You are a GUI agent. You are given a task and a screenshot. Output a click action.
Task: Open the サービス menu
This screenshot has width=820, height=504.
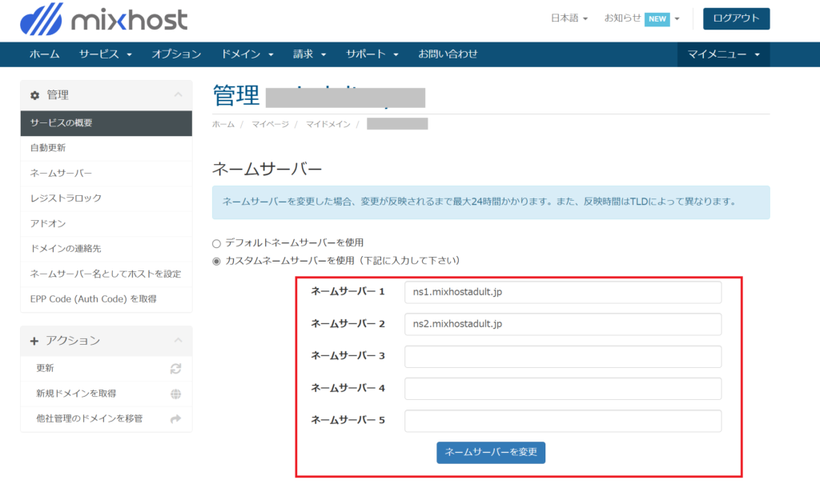(105, 54)
